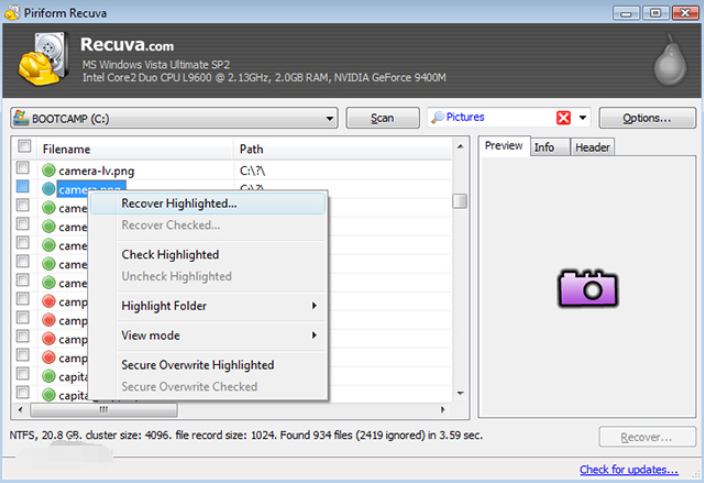Click green status circle of camera-lv.png
Screen dimensions: 704x483
48,171
